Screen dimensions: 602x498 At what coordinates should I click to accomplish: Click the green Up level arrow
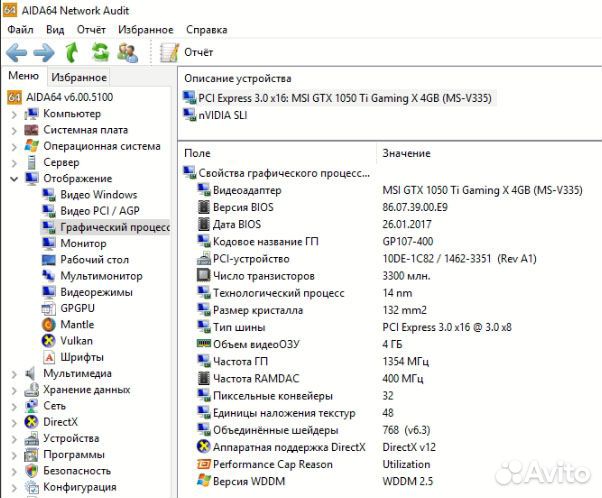[x=71, y=52]
